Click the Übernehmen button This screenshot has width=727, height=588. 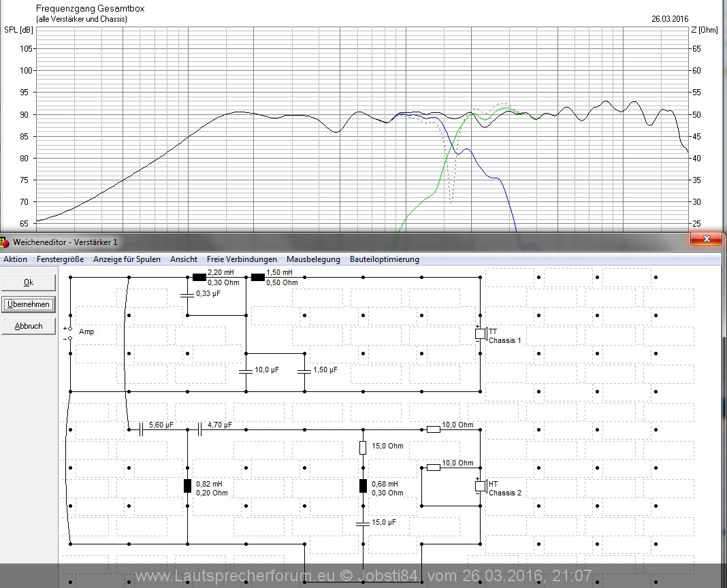tap(28, 304)
